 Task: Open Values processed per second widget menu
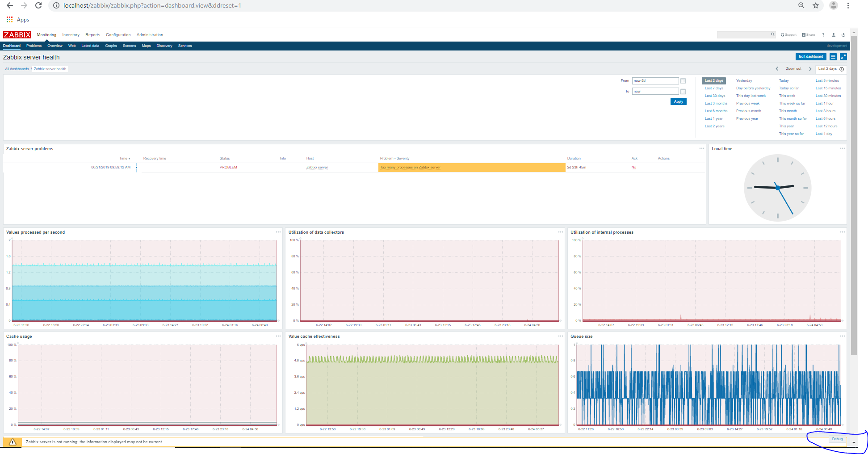coord(278,232)
